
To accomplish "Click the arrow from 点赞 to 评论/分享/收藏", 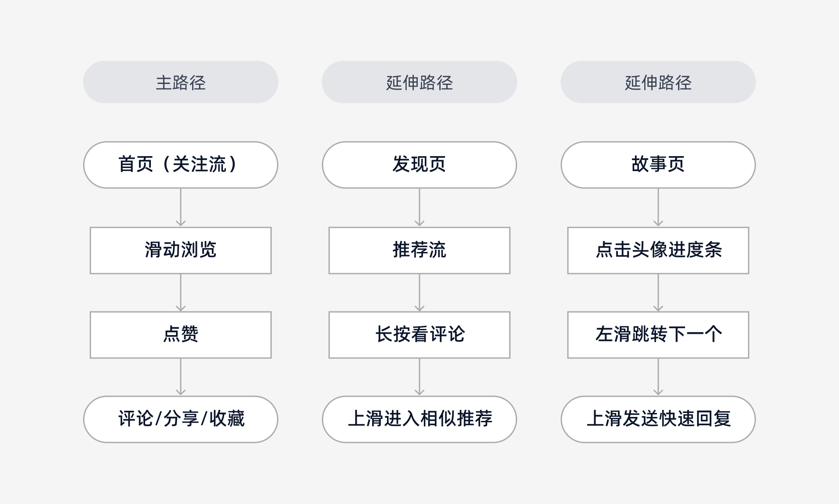I will click(x=180, y=377).
